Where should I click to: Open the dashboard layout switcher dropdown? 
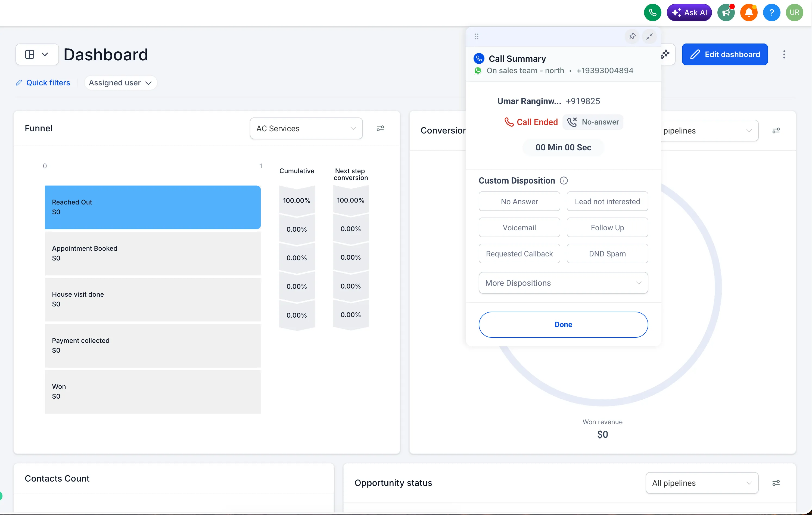coord(37,54)
